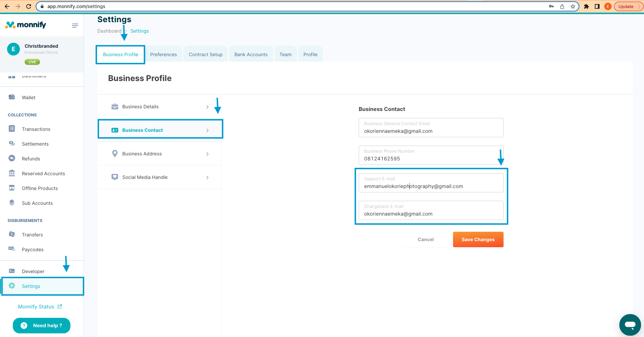
Task: Click the Refunds icon in sidebar
Action: tap(12, 158)
